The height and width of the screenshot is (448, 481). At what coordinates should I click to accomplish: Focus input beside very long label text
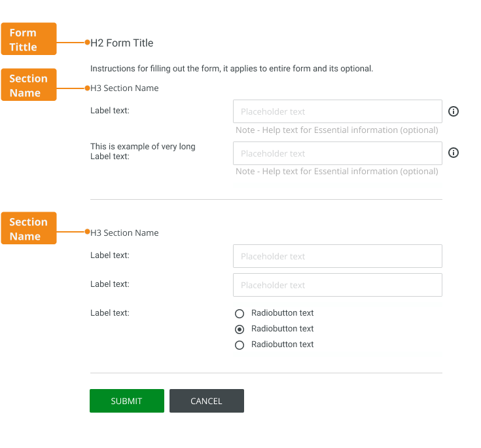338,153
